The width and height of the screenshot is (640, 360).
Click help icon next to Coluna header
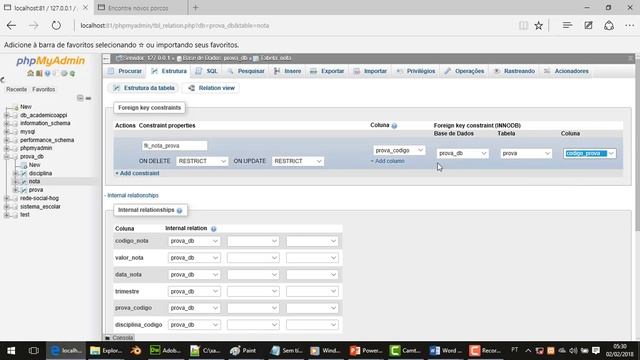coord(394,126)
